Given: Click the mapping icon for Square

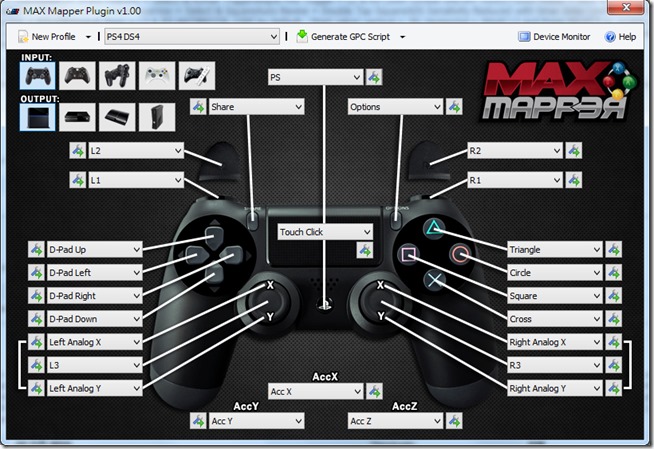Looking at the screenshot, I should 614,296.
